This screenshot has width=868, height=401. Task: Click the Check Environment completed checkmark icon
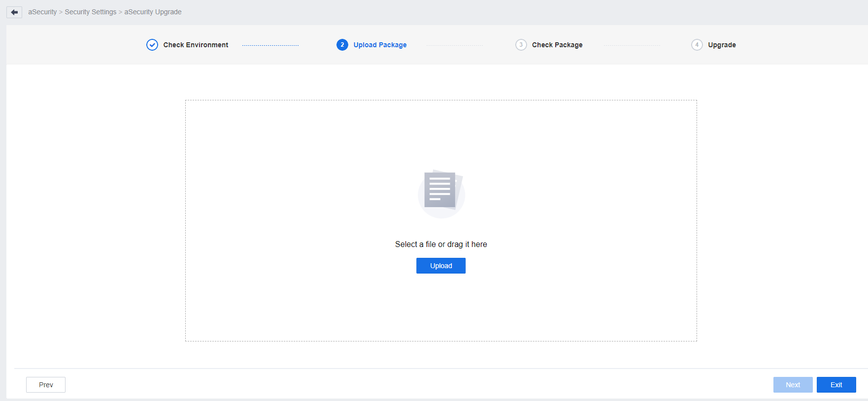(x=152, y=45)
